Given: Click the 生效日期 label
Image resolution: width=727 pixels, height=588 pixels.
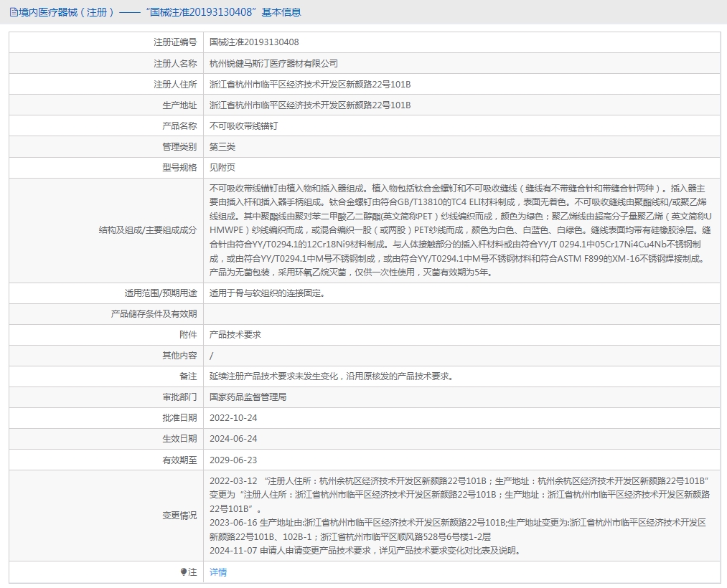Looking at the screenshot, I should (179, 439).
